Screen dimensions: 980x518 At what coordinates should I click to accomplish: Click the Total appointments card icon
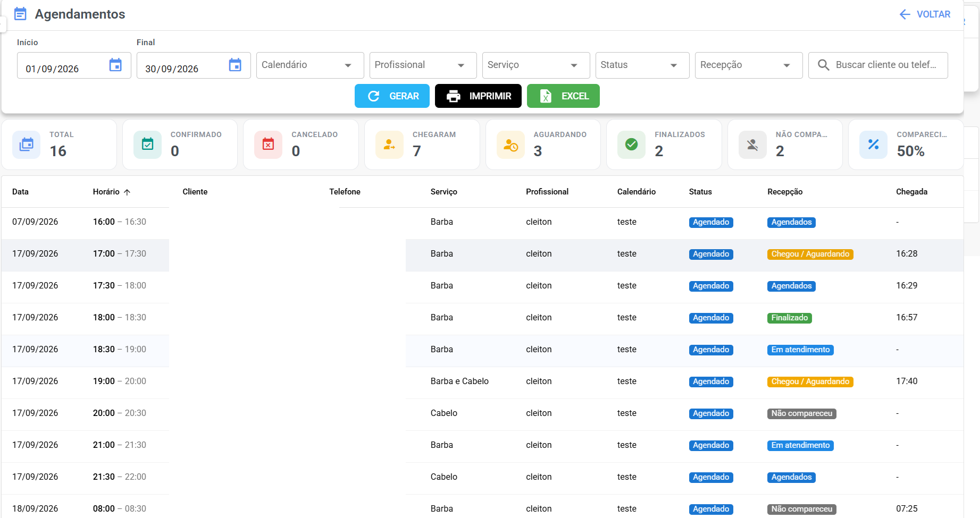pyautogui.click(x=27, y=145)
